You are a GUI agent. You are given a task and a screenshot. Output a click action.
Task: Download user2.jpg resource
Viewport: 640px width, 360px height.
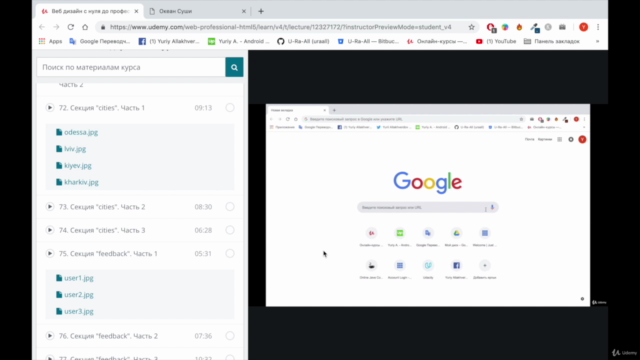(79, 295)
